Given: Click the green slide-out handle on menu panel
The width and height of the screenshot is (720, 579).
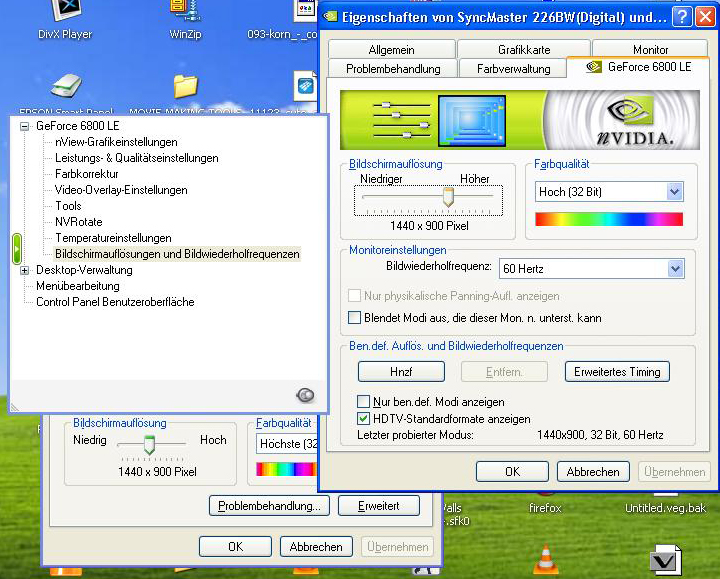Looking at the screenshot, I should [16, 247].
